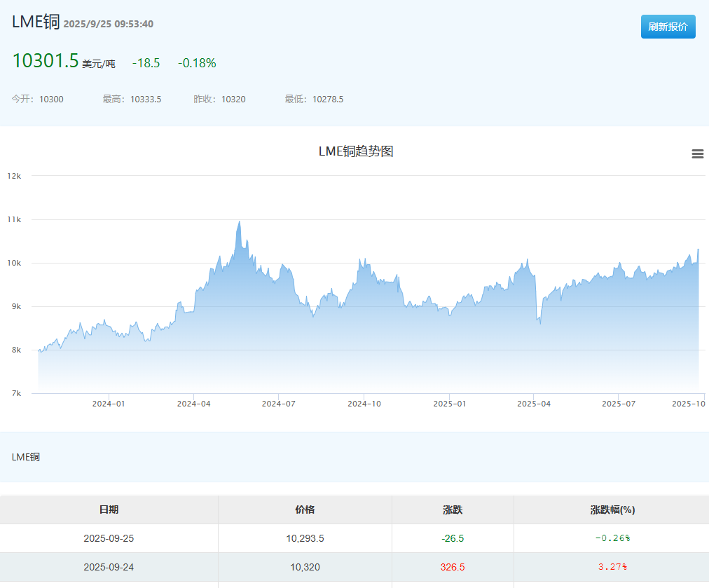709x588 pixels.
Task: Select the 日期 column header
Action: click(x=110, y=510)
